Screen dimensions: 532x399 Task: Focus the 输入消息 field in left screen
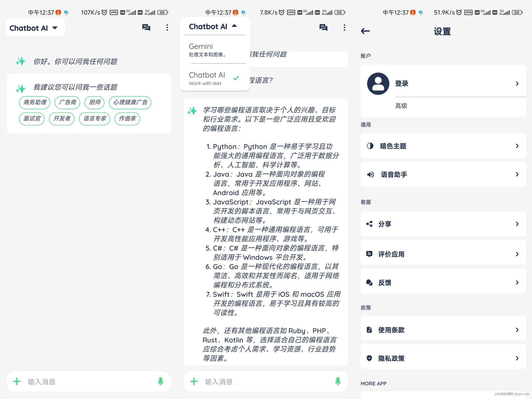pos(88,381)
